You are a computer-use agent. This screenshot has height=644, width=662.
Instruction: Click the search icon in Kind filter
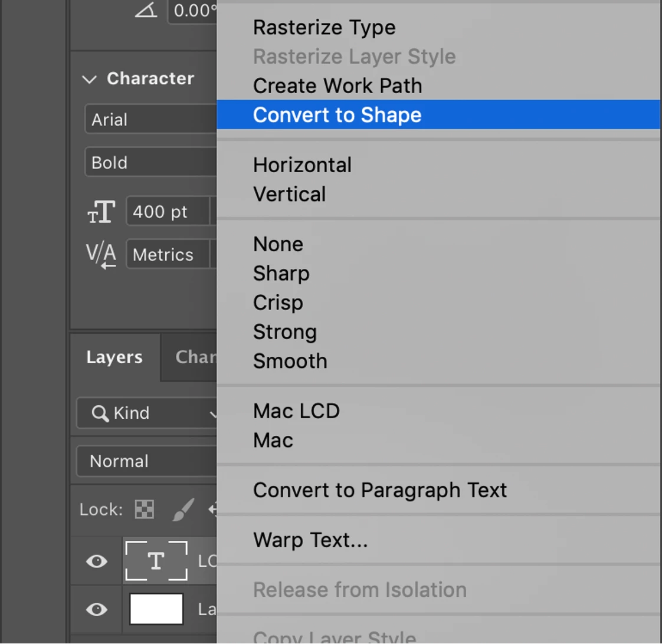pos(100,413)
